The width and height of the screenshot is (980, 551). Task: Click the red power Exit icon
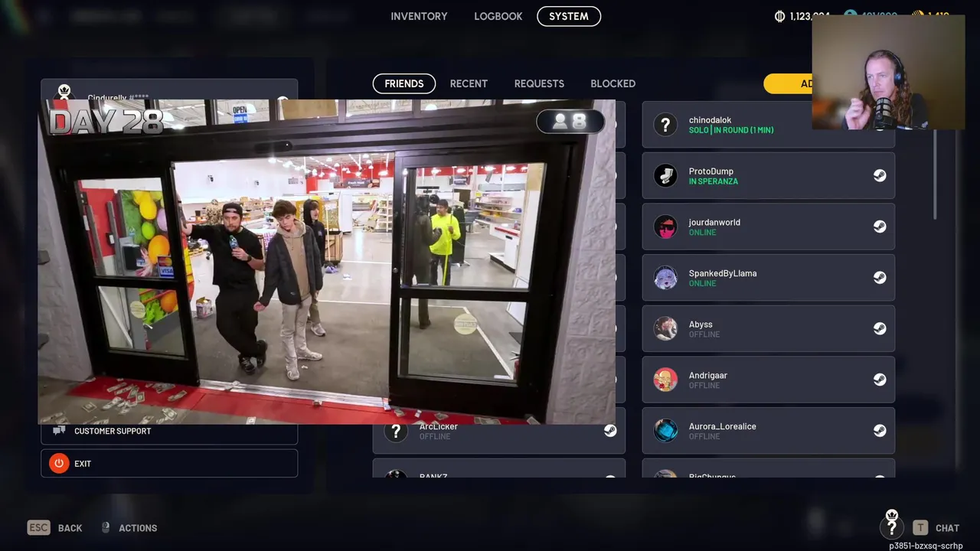[59, 464]
